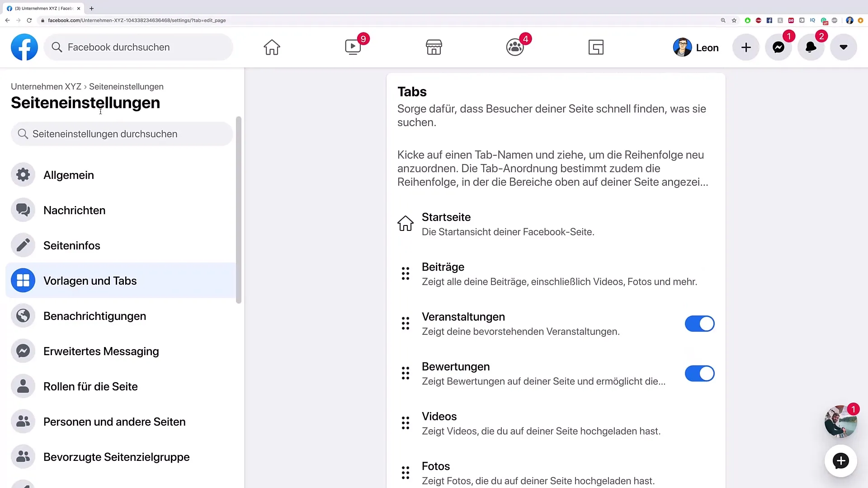Click the Create plus button
Image resolution: width=868 pixels, height=488 pixels.
coord(746,47)
